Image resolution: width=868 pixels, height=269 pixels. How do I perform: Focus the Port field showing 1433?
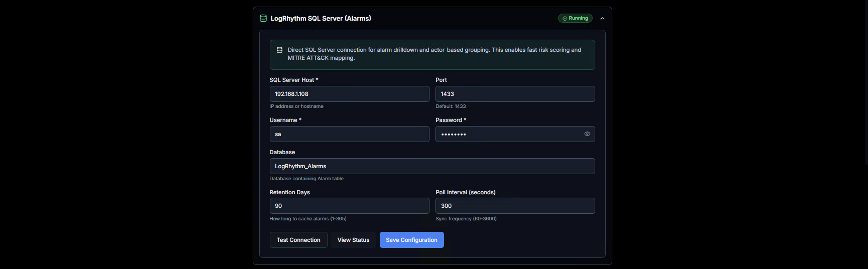pos(515,94)
